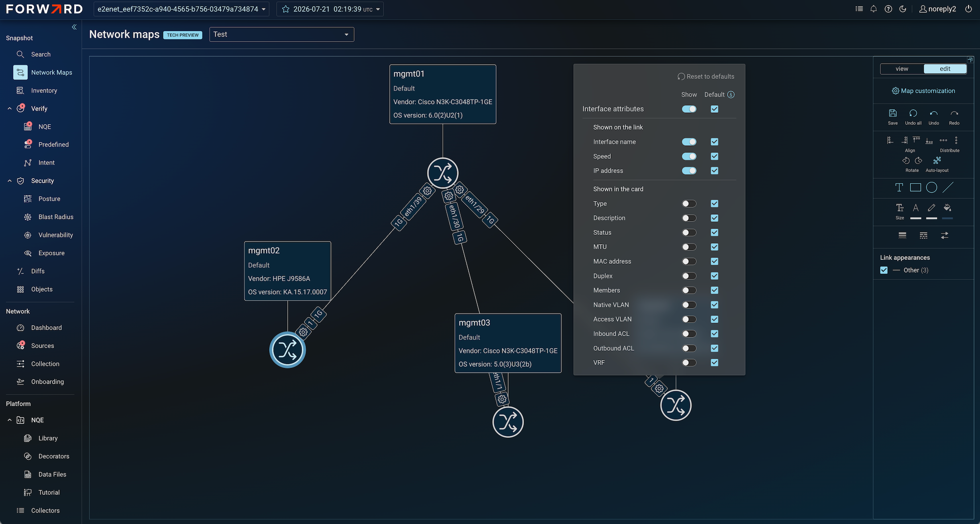Choose dashed line style icon
The width and height of the screenshot is (980, 524).
coord(923,235)
